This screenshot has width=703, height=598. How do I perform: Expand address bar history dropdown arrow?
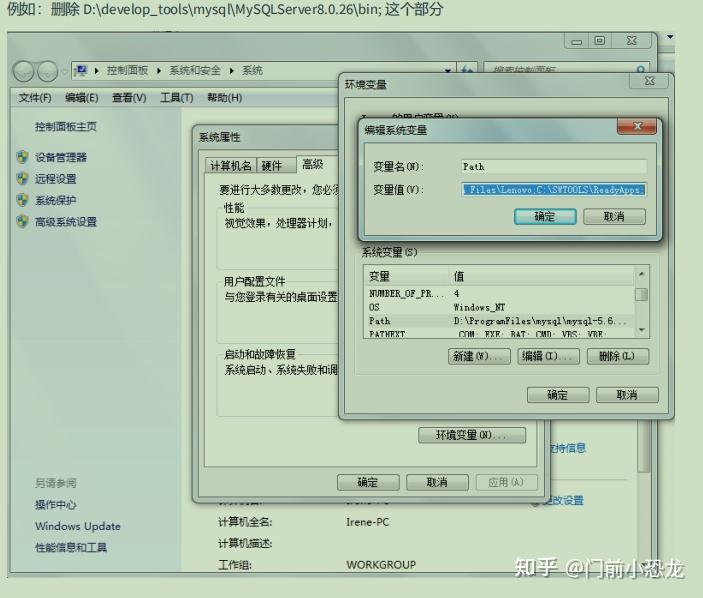coord(447,71)
